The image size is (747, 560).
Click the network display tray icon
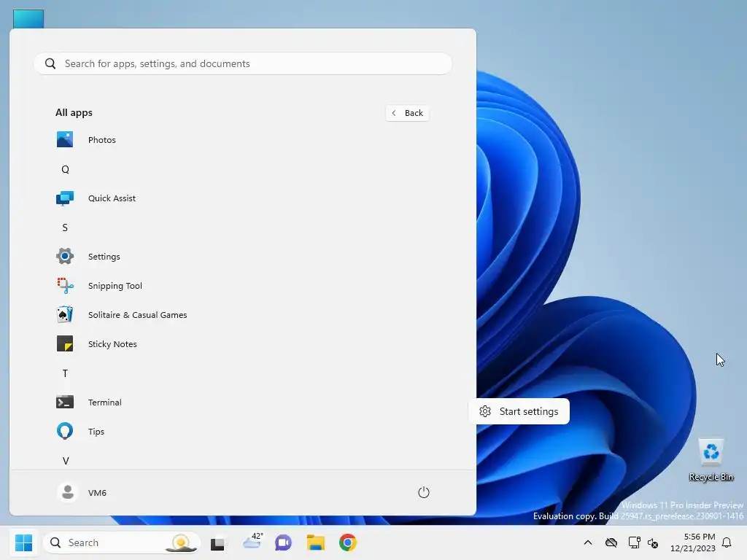click(634, 542)
